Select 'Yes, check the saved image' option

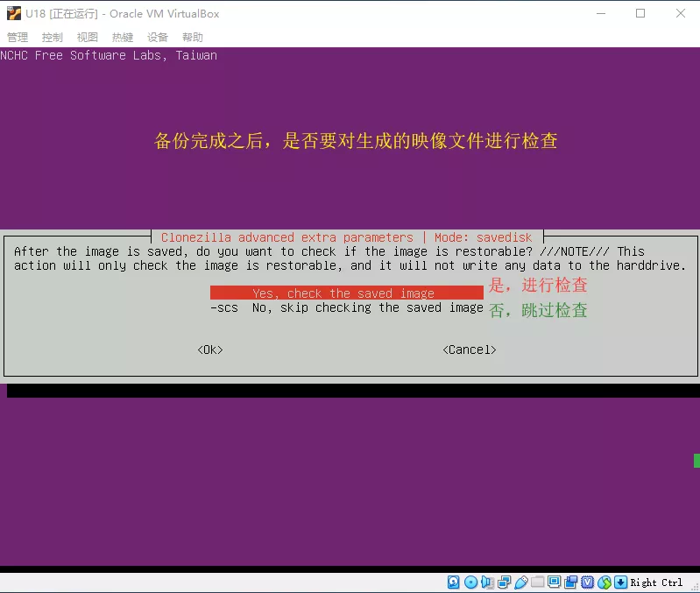click(x=346, y=293)
